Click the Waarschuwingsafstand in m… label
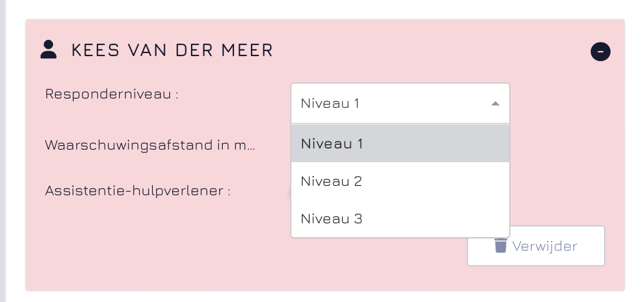This screenshot has width=644, height=302. tap(150, 145)
